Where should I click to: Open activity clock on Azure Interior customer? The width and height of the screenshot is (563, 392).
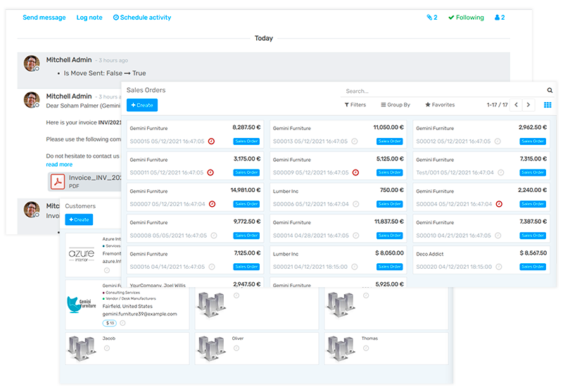(107, 270)
